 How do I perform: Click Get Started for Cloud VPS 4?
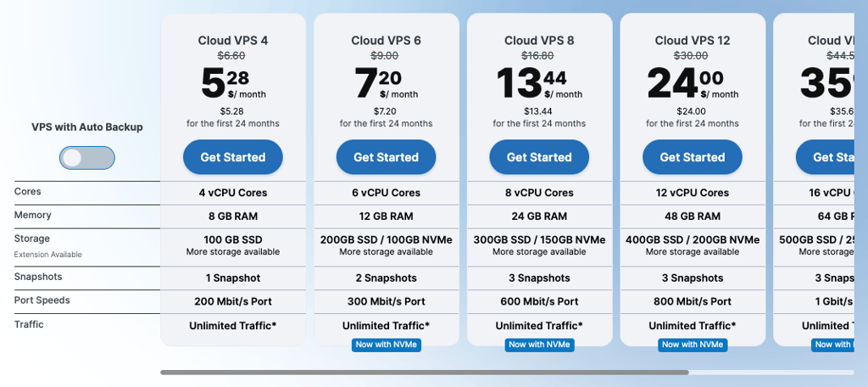pyautogui.click(x=233, y=158)
